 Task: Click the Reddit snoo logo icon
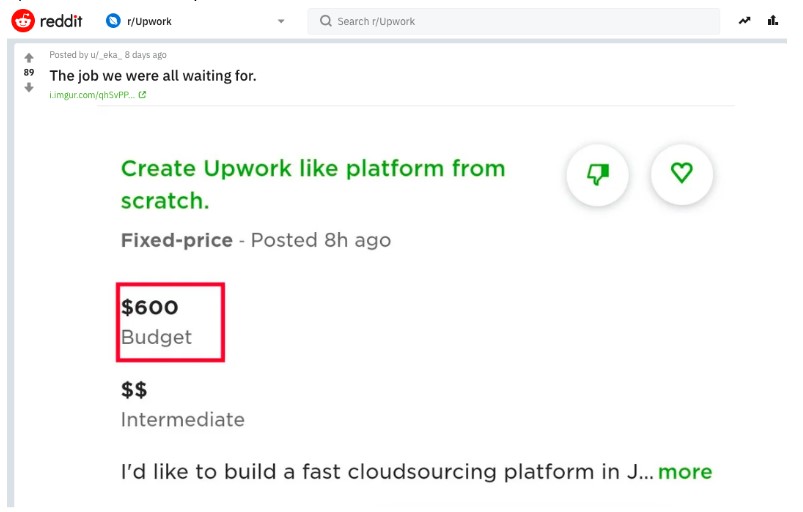[23, 21]
